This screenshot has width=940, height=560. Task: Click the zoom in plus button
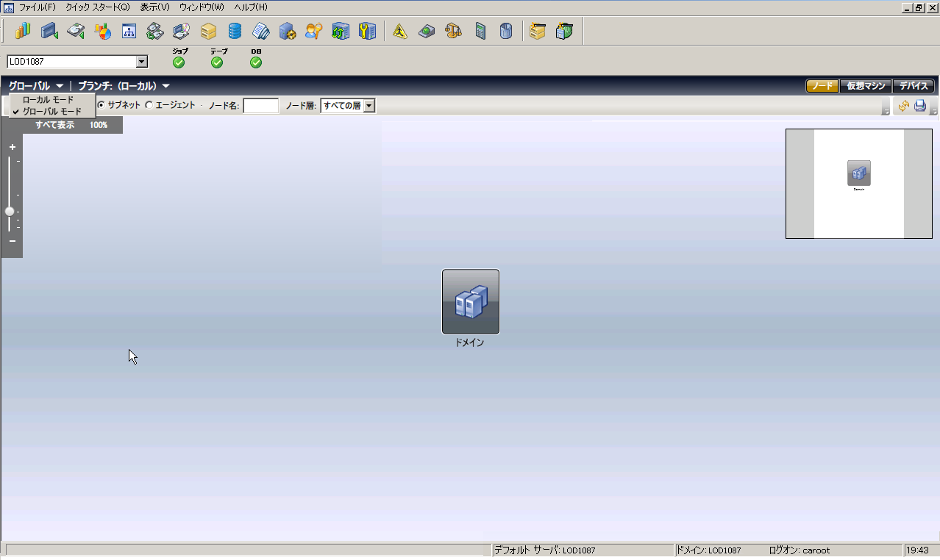[x=13, y=147]
